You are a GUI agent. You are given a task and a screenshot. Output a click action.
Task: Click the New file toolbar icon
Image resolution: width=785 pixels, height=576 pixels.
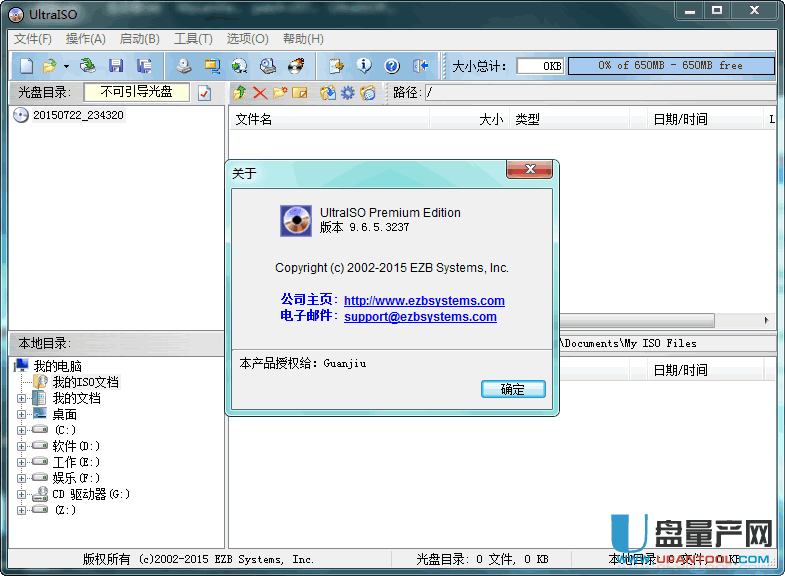pyautogui.click(x=26, y=66)
